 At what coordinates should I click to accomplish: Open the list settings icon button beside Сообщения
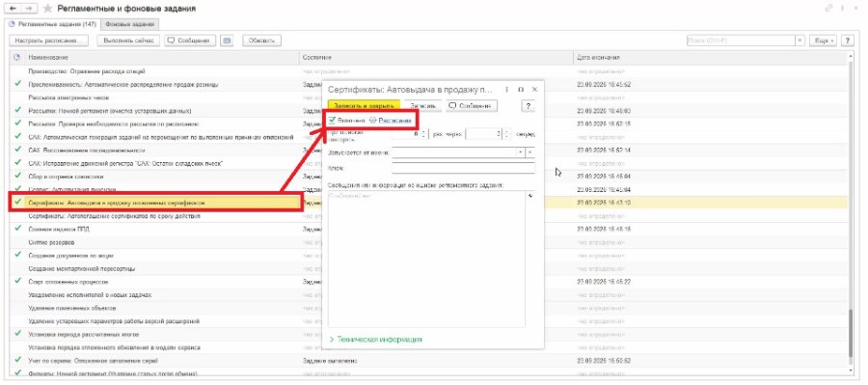click(x=227, y=41)
